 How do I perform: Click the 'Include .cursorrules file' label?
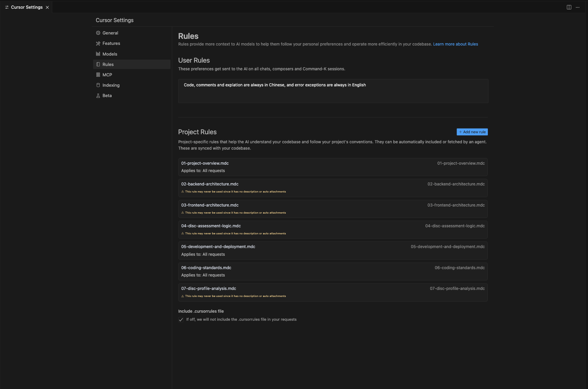(201, 311)
